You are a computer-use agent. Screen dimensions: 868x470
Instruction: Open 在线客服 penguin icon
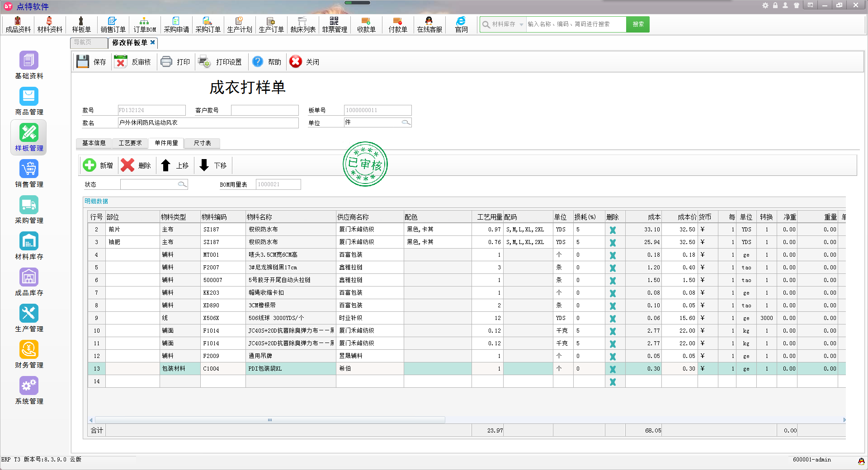pos(429,24)
